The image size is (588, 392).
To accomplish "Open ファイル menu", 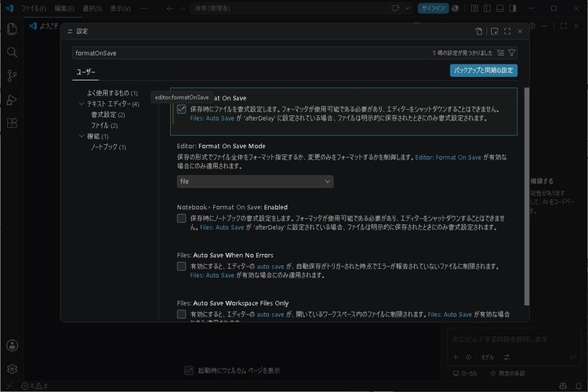I will [34, 9].
